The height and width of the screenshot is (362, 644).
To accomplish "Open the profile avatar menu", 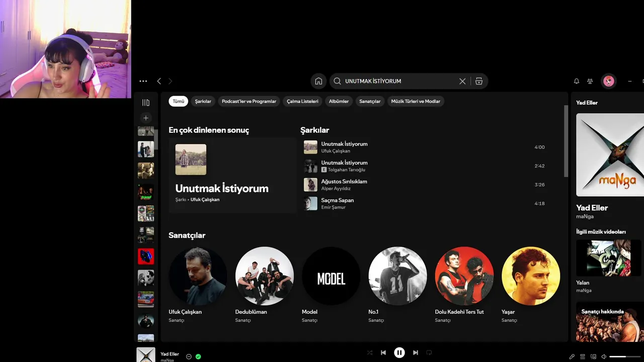I will [x=609, y=81].
